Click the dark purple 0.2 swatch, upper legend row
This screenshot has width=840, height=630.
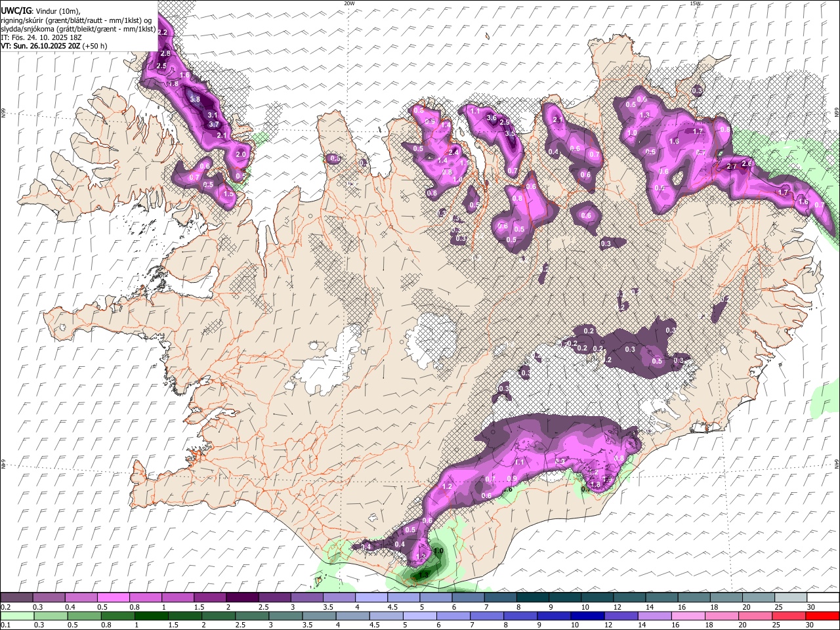coord(16,598)
